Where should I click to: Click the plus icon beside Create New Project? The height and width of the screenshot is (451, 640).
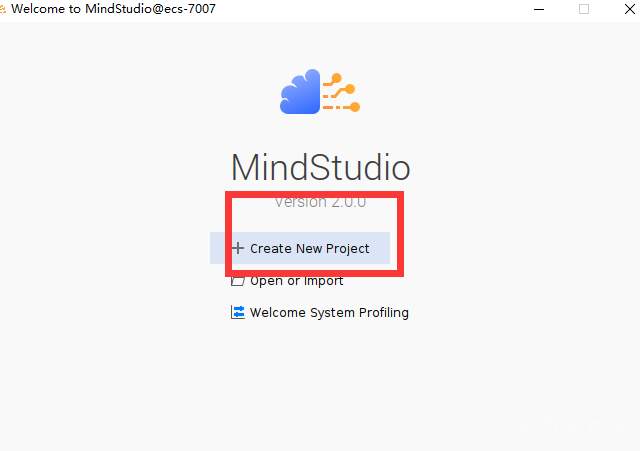[x=238, y=248]
